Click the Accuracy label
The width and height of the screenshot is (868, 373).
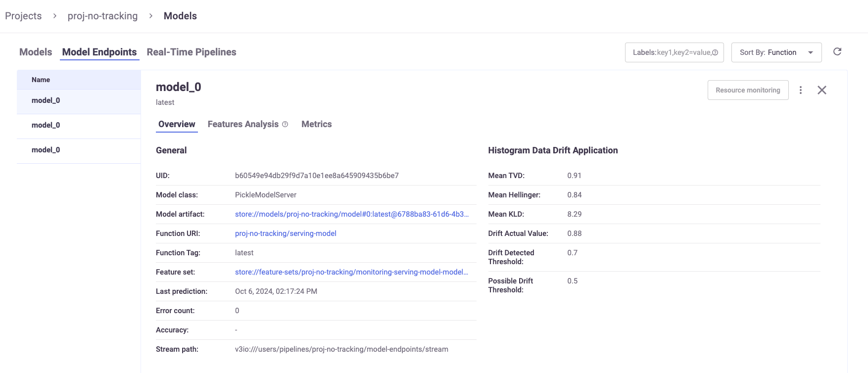[x=172, y=330]
